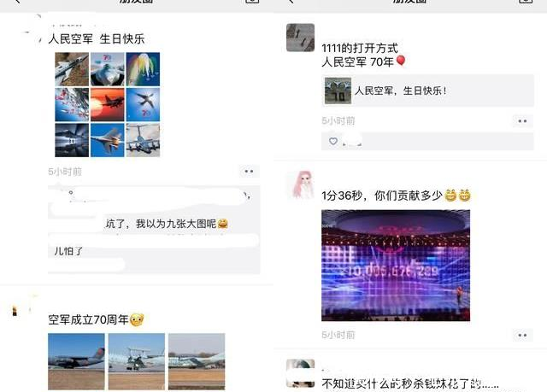
Task: View the stage photo showing 10 billion sales
Action: pyautogui.click(x=396, y=265)
